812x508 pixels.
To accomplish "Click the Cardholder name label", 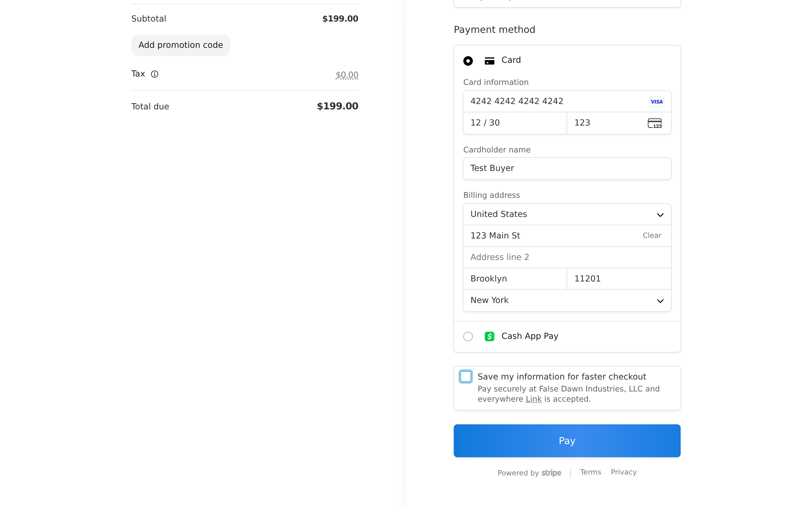I will pyautogui.click(x=496, y=150).
